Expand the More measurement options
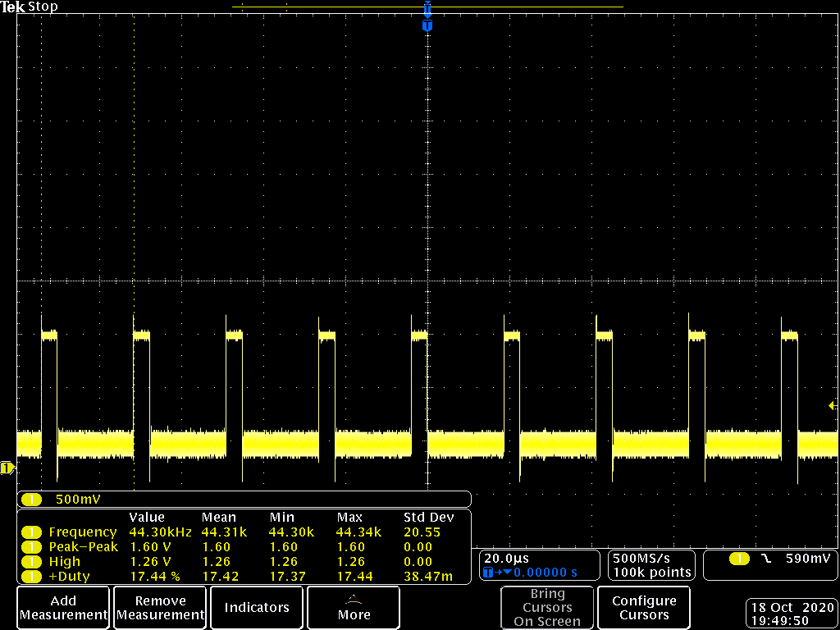Image resolution: width=840 pixels, height=630 pixels. [x=354, y=608]
